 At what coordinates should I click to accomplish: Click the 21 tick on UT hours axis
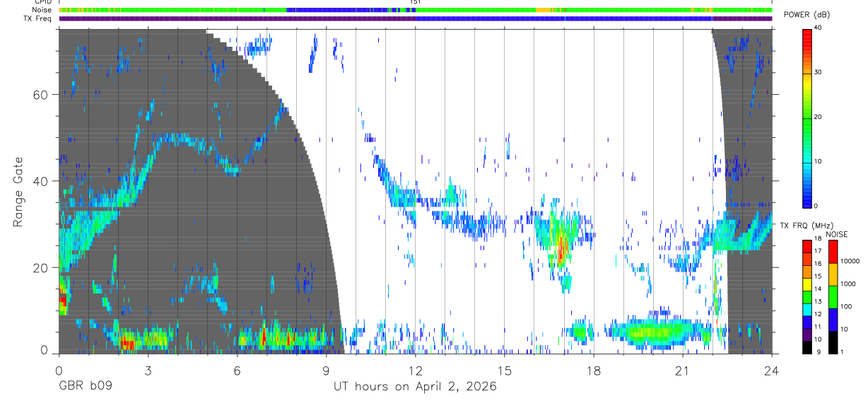pyautogui.click(x=682, y=371)
